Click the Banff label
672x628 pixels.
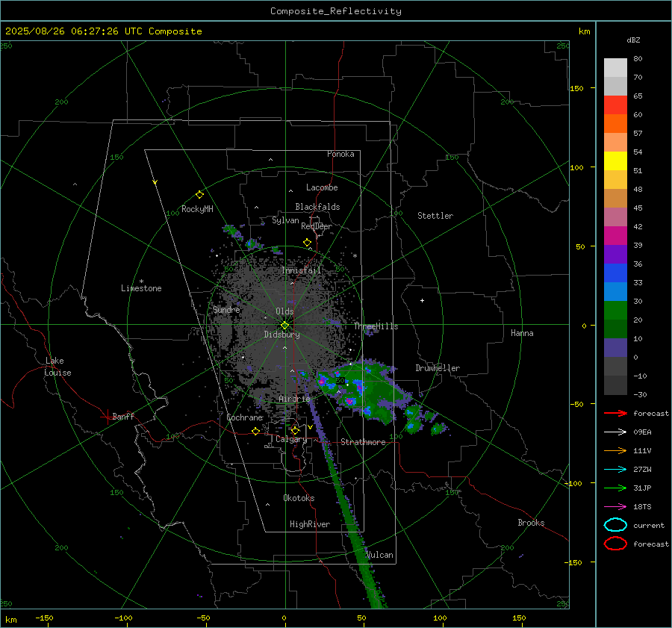tap(123, 416)
